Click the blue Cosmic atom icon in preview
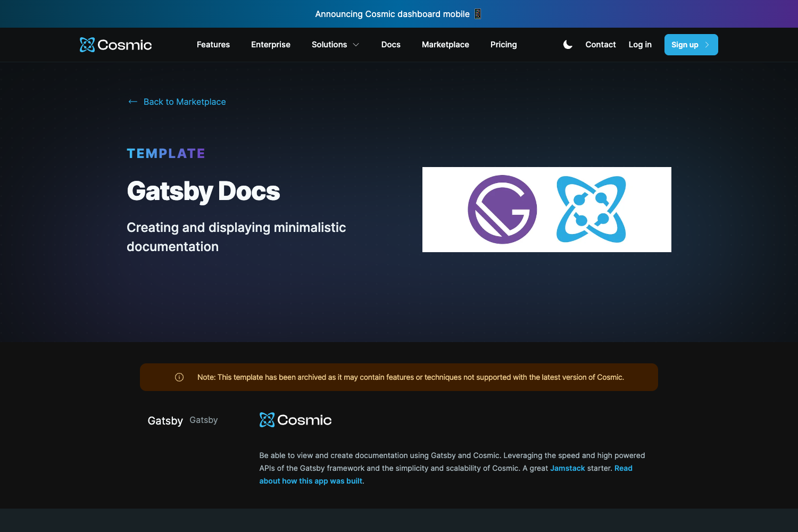798x532 pixels. click(591, 209)
